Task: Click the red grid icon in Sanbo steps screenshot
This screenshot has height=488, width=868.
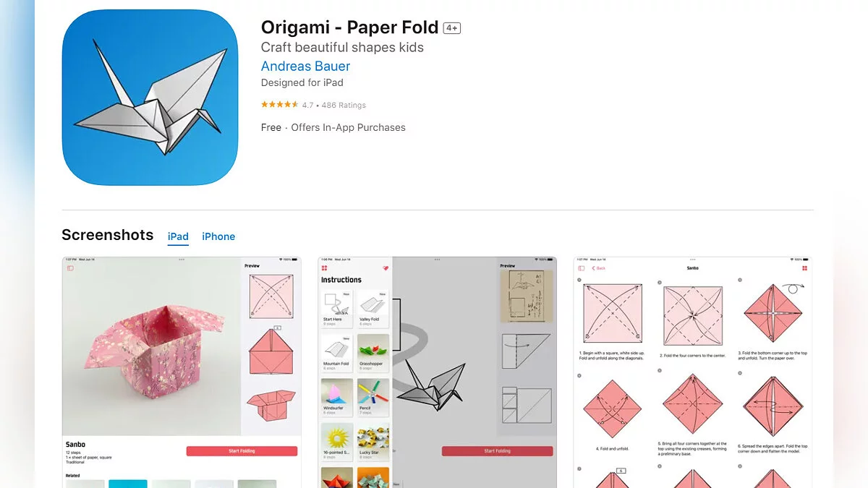Action: [804, 268]
